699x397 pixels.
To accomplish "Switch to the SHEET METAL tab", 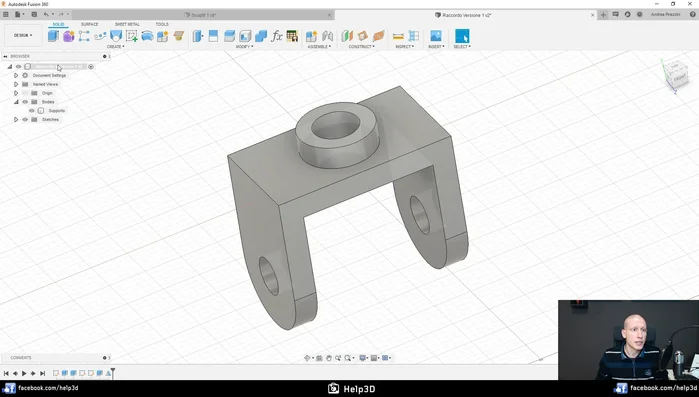I will [x=127, y=24].
